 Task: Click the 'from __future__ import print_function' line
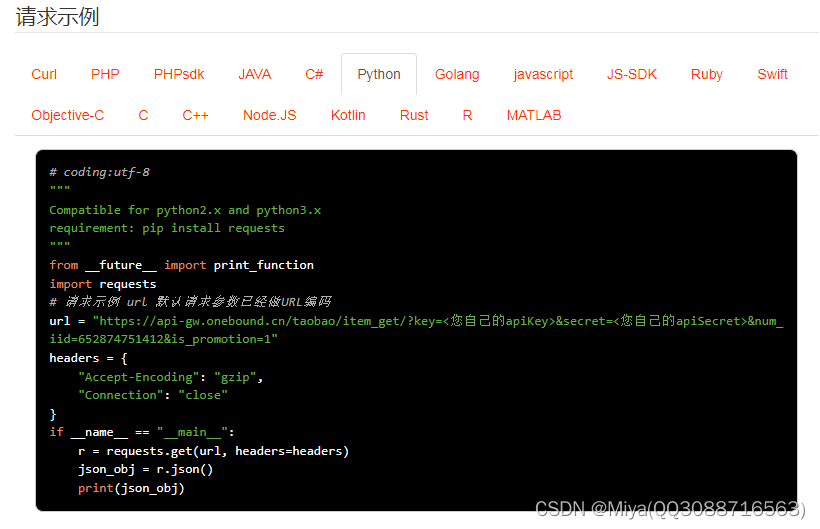point(181,265)
